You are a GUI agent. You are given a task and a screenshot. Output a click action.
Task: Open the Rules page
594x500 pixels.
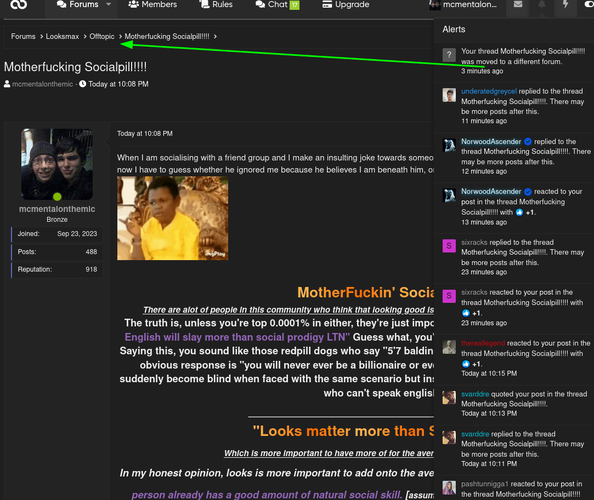click(x=216, y=5)
